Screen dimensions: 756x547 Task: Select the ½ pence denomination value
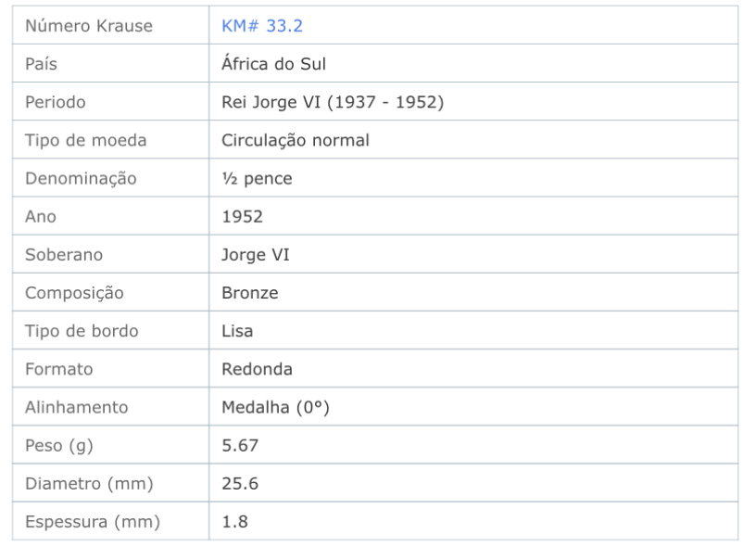click(257, 179)
